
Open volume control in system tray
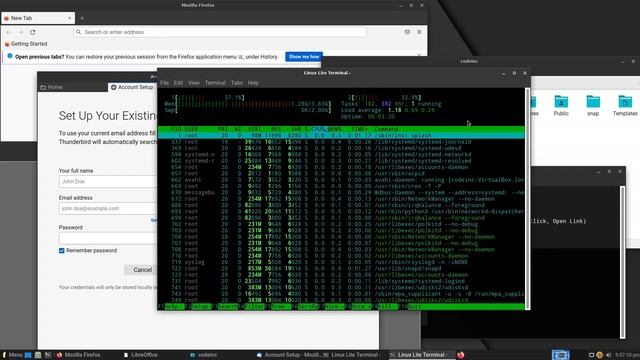(x=609, y=355)
